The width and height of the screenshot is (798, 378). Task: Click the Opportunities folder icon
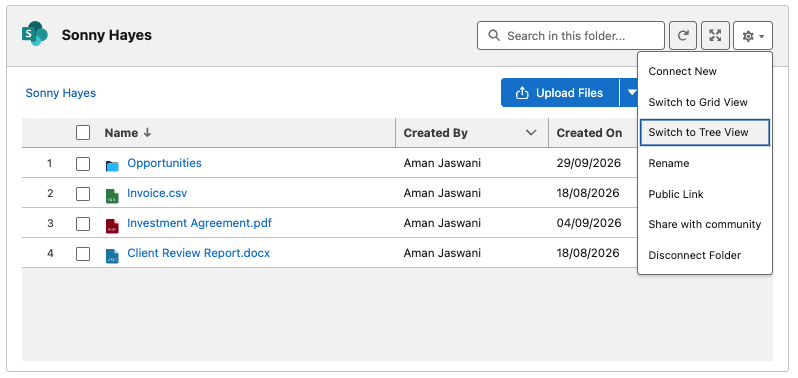[112, 165]
